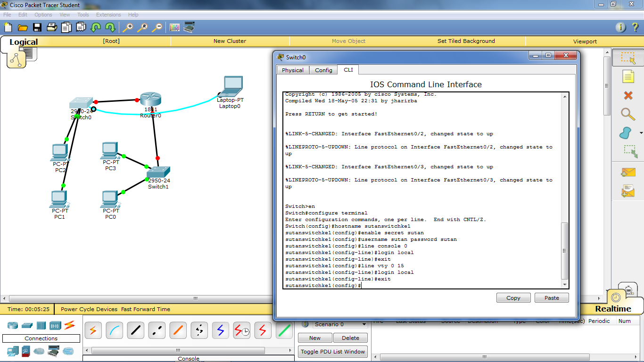Select the Routers device category icon

coord(13,325)
